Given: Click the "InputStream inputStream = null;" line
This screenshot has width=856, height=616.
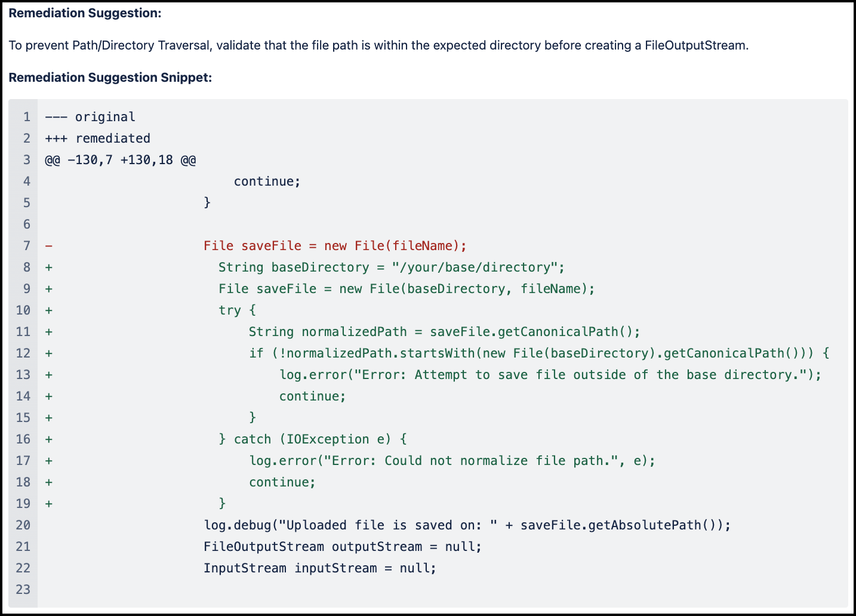Looking at the screenshot, I should pos(320,568).
